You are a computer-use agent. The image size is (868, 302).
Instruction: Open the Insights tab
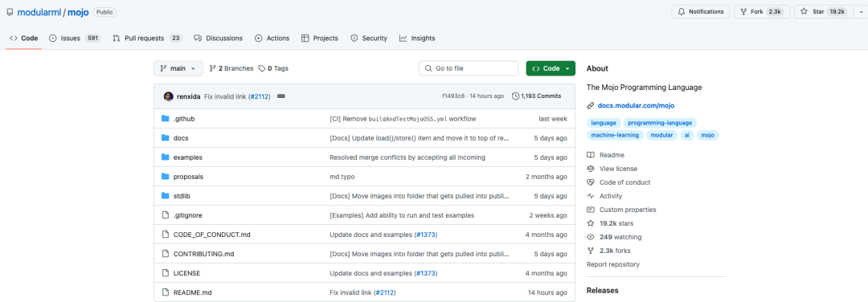417,39
